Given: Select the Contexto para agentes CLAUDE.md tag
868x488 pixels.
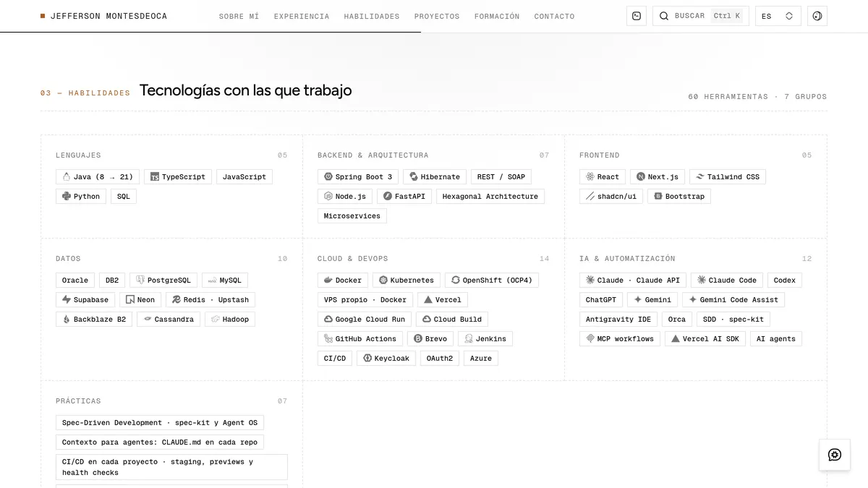Looking at the screenshot, I should point(160,442).
